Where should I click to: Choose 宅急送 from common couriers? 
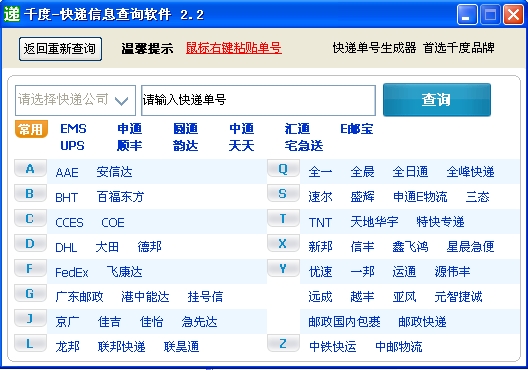coord(304,146)
